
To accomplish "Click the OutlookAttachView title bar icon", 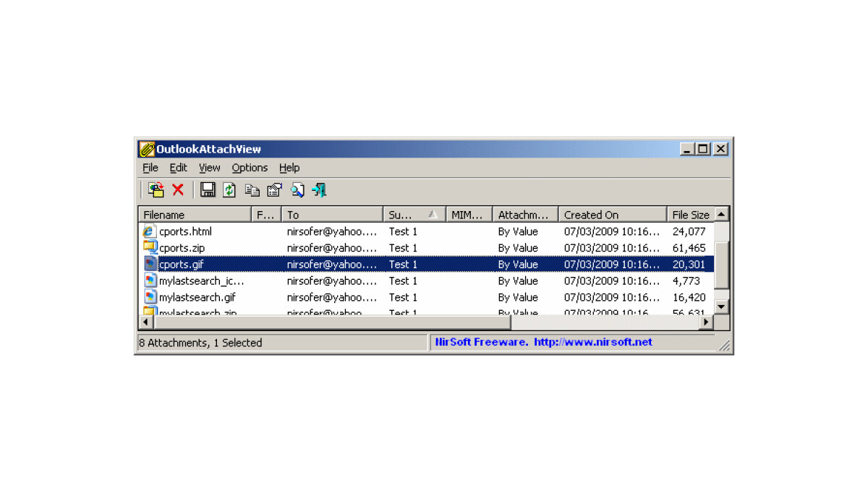I will point(147,149).
